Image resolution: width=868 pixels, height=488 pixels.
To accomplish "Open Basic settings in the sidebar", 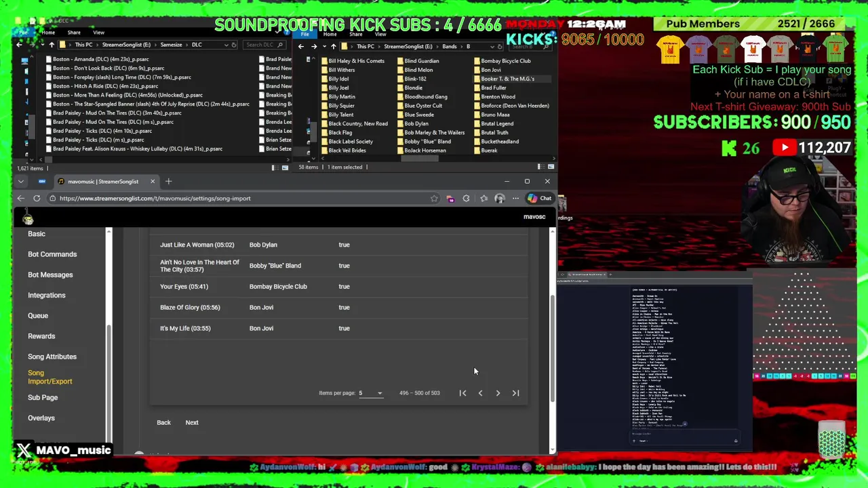I will 37,234.
